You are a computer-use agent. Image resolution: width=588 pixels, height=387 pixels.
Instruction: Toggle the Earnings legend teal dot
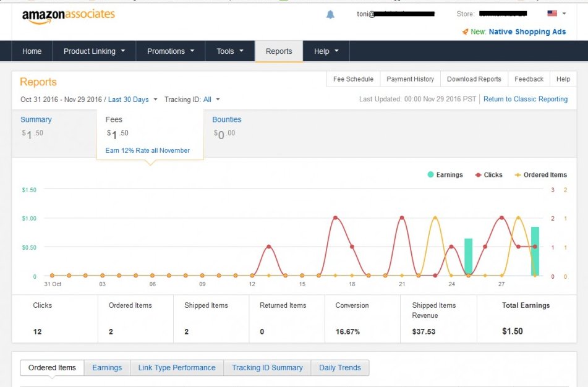tap(430, 174)
